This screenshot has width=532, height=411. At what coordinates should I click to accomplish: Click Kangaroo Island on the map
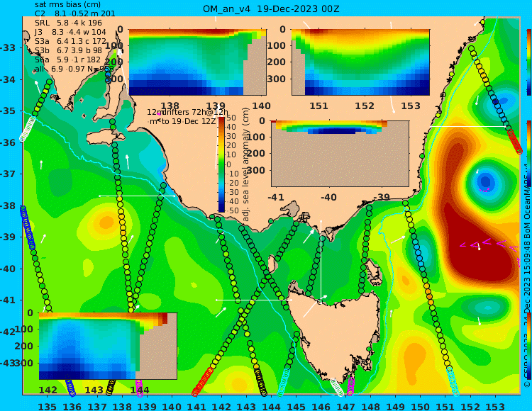click(105, 138)
